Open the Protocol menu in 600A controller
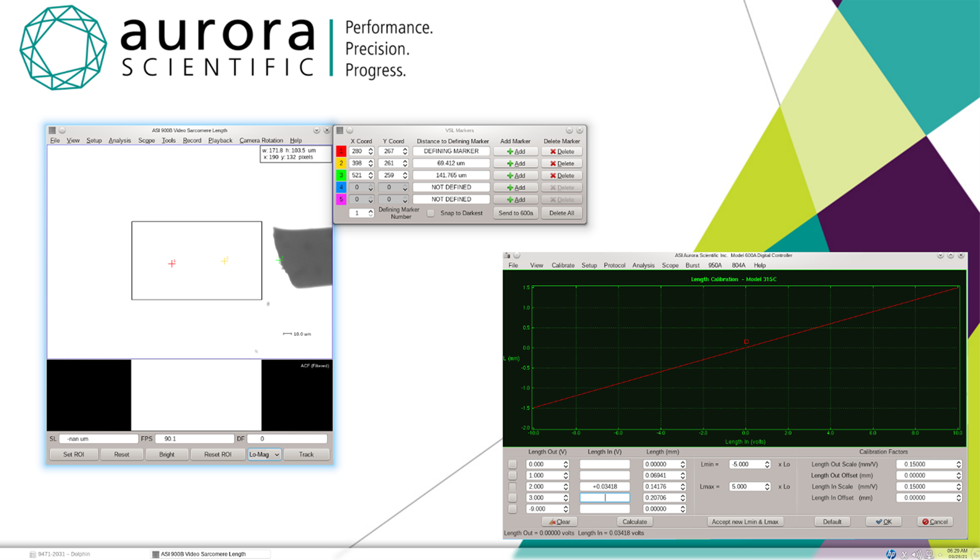Viewport: 980px width, 560px height. [614, 265]
